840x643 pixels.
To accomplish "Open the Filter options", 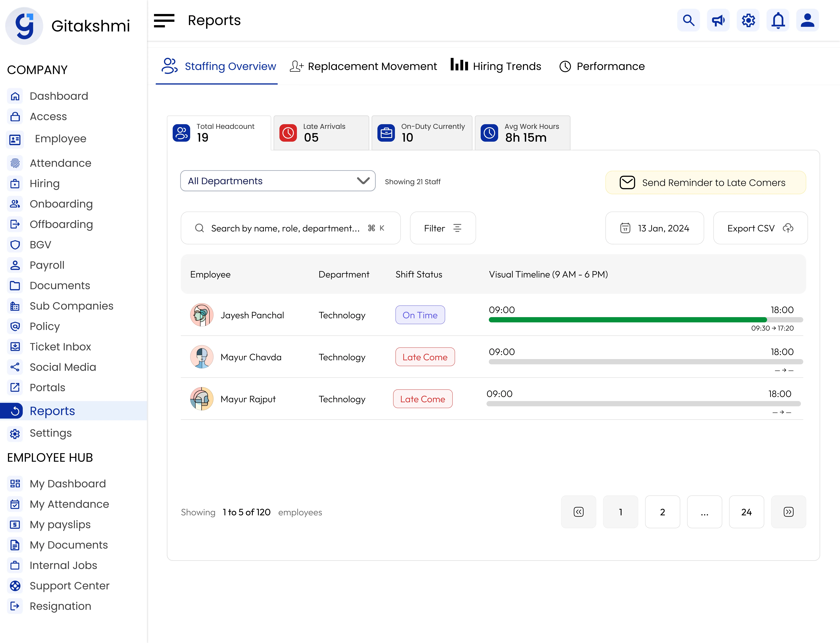I will [x=443, y=228].
